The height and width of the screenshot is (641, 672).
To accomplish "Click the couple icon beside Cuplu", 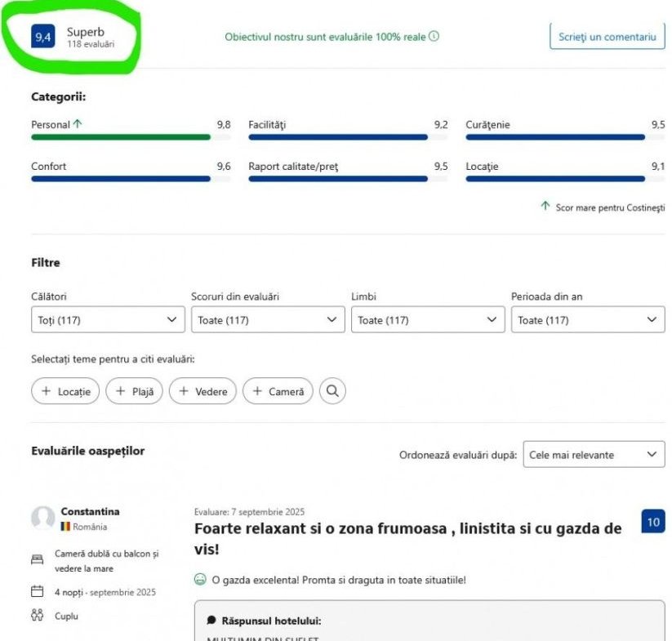I will 37,616.
